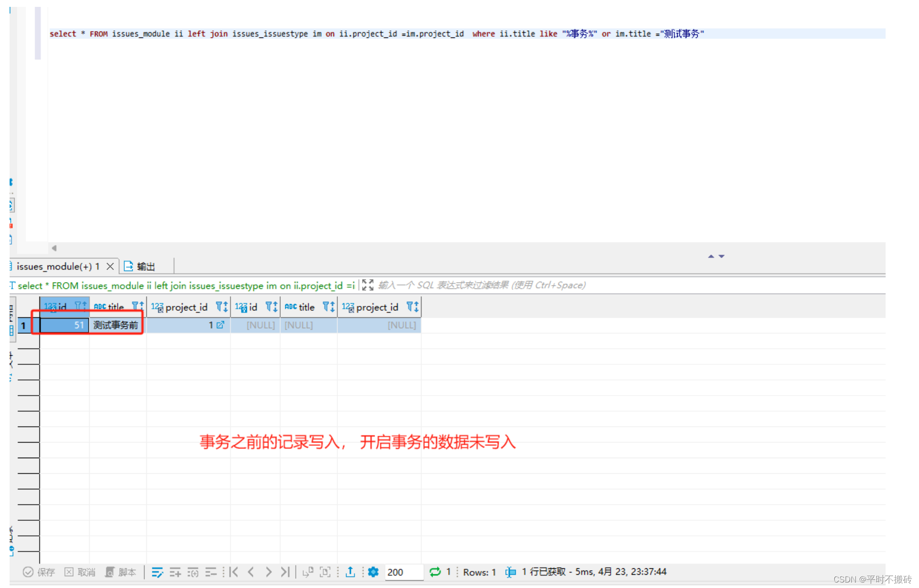Click the expand panel down arrow

click(721, 257)
